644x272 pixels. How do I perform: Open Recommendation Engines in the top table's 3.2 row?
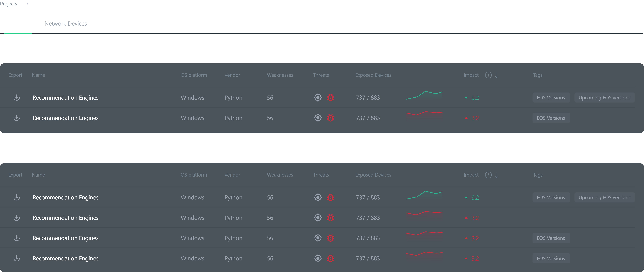click(66, 118)
